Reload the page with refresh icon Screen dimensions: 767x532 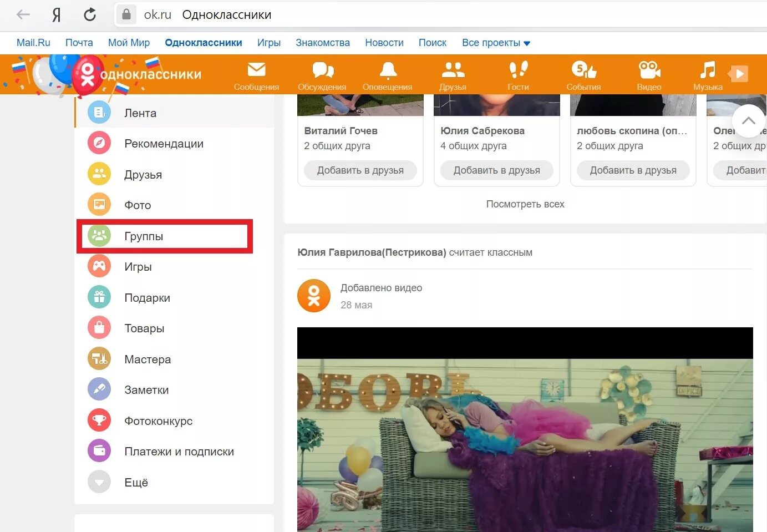(x=90, y=14)
